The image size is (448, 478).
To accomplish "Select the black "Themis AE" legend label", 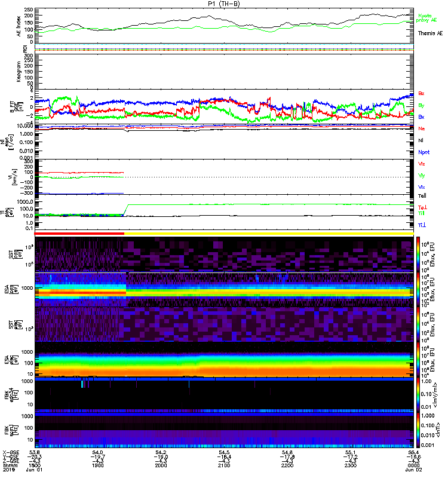I will tap(430, 33).
